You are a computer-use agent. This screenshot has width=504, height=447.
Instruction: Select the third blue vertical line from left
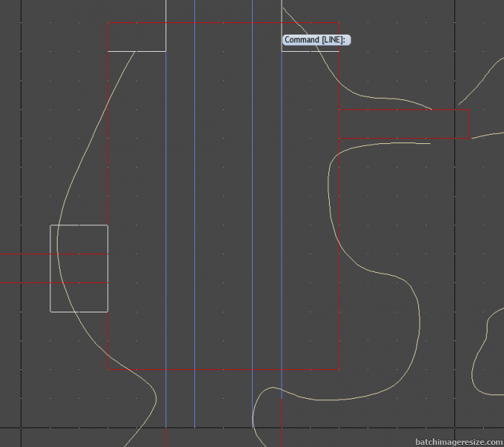coord(253,216)
